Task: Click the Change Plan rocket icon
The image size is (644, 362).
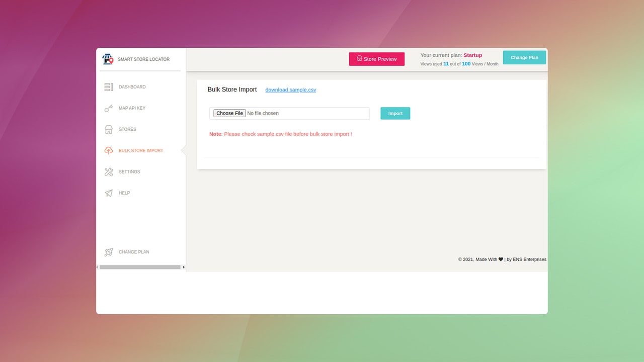Action: [x=109, y=252]
